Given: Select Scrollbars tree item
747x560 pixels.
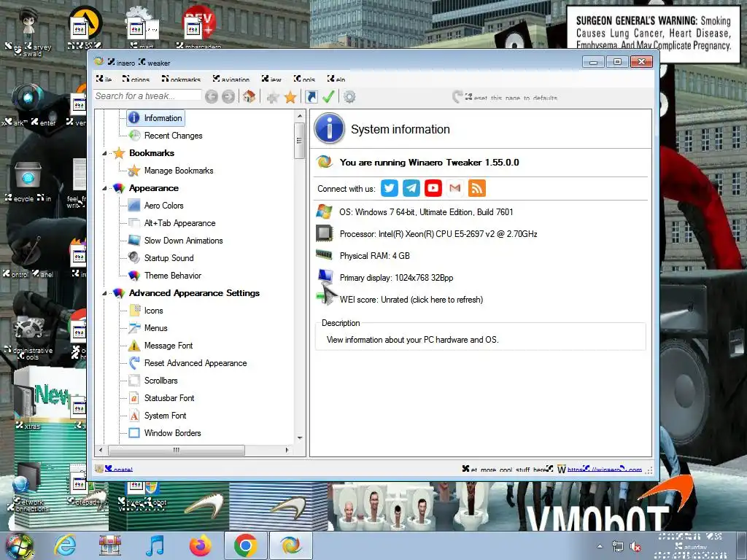Looking at the screenshot, I should pyautogui.click(x=160, y=381).
